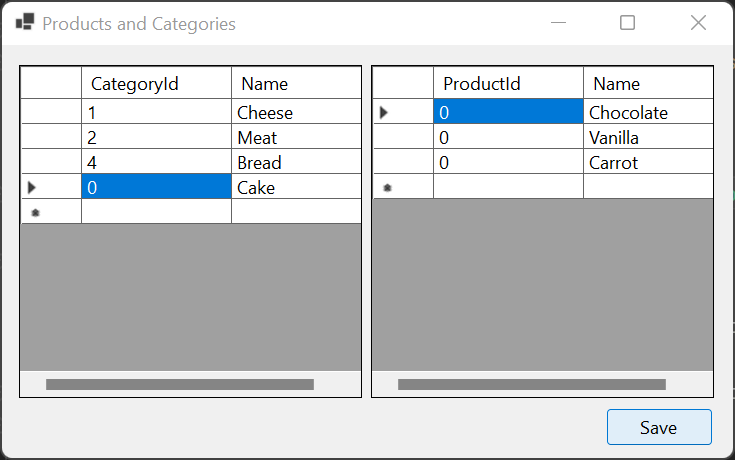
Task: Sort products by ProductId column header
Action: click(508, 84)
